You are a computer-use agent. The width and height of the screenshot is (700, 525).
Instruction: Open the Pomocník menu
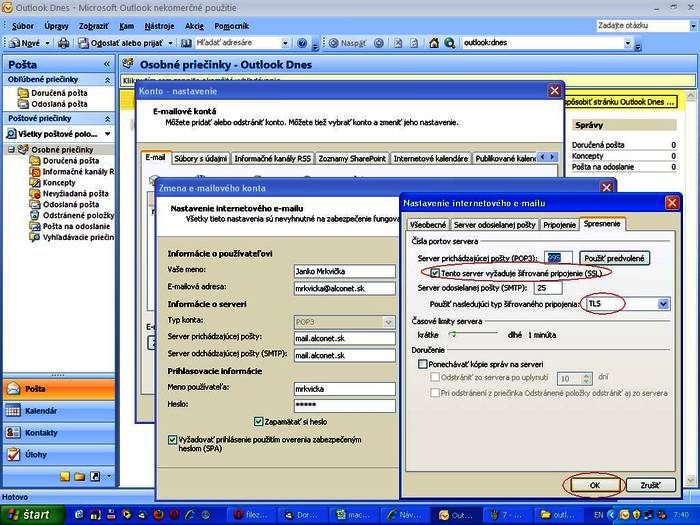pyautogui.click(x=232, y=26)
